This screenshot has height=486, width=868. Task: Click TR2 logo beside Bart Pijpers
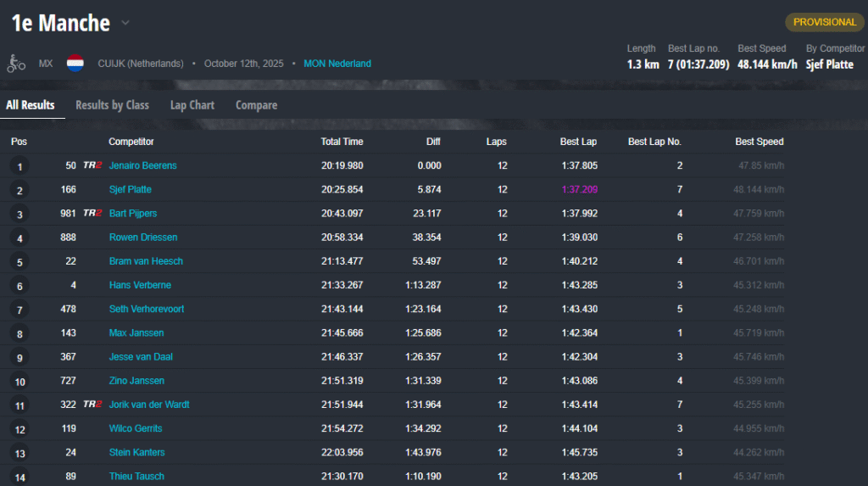point(92,213)
